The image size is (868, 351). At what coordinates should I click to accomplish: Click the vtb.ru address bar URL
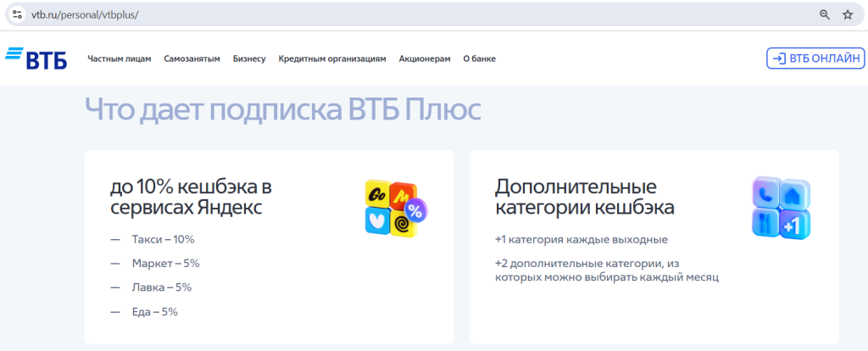tap(85, 15)
